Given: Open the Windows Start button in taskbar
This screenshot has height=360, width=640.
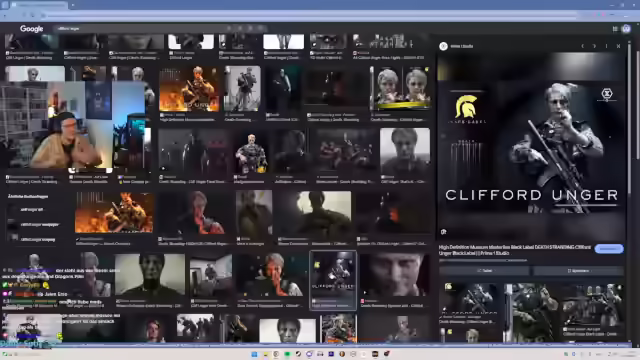Looking at the screenshot, I should 254,354.
